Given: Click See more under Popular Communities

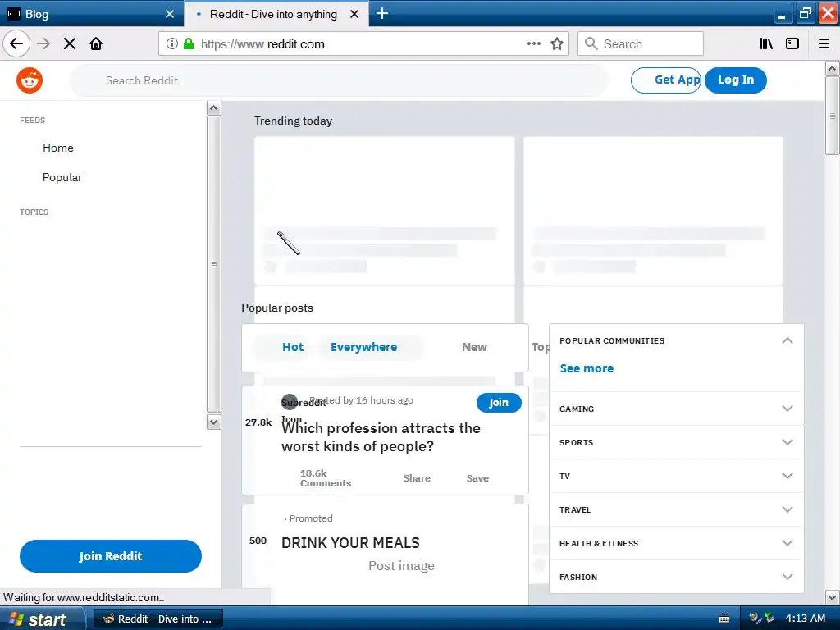Looking at the screenshot, I should tap(587, 368).
